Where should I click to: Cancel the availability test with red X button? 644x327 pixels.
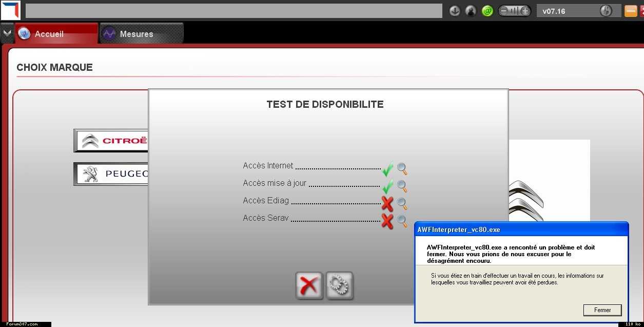click(x=309, y=285)
